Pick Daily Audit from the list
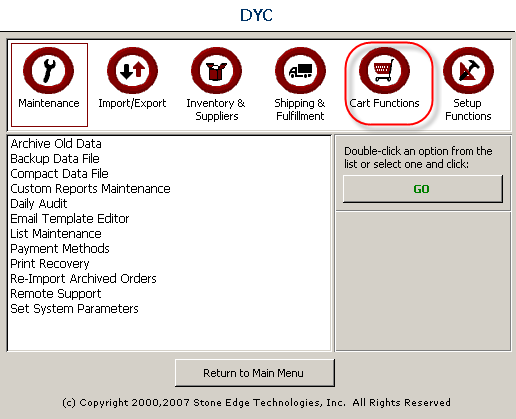 (x=39, y=204)
